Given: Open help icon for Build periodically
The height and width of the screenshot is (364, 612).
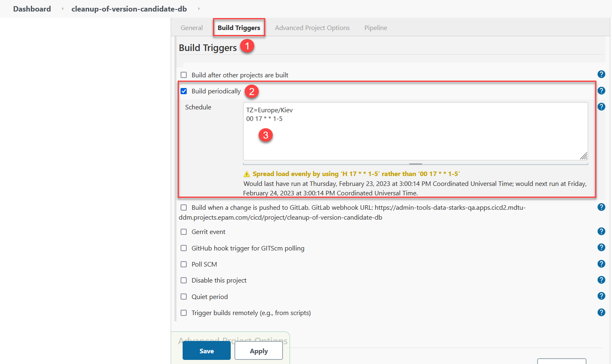Looking at the screenshot, I should point(601,91).
